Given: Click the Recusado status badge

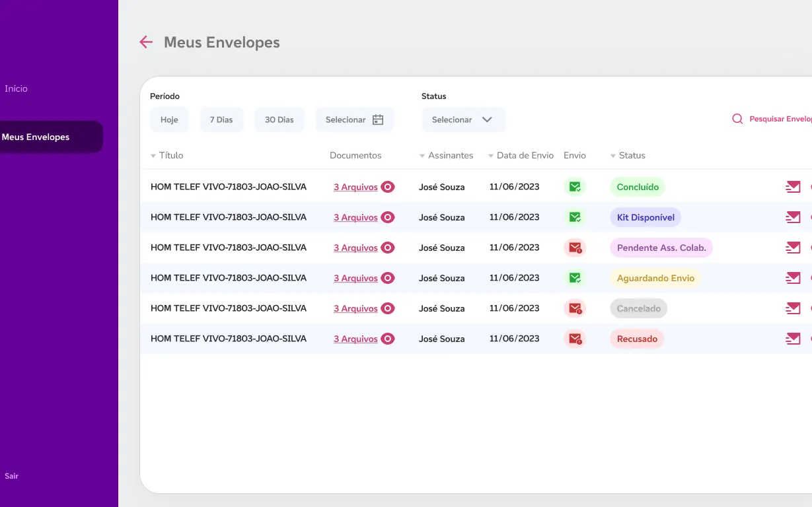Looking at the screenshot, I should coord(637,339).
